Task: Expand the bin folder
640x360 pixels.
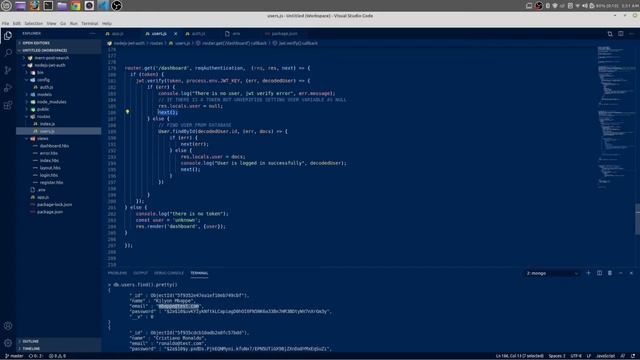Action: (58, 73)
